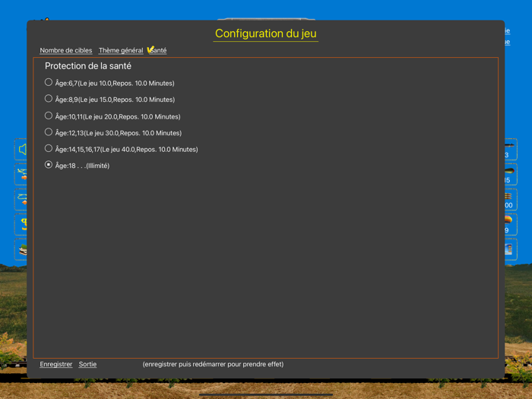This screenshot has width=532, height=399.
Task: Select the Santé tab
Action: point(158,50)
